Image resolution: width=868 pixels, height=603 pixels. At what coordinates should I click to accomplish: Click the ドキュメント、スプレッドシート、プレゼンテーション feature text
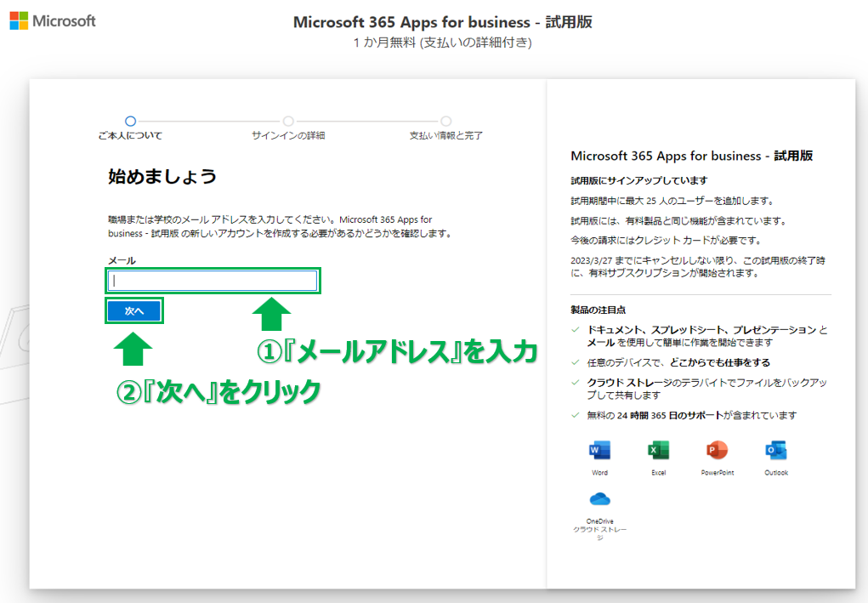[x=707, y=336]
